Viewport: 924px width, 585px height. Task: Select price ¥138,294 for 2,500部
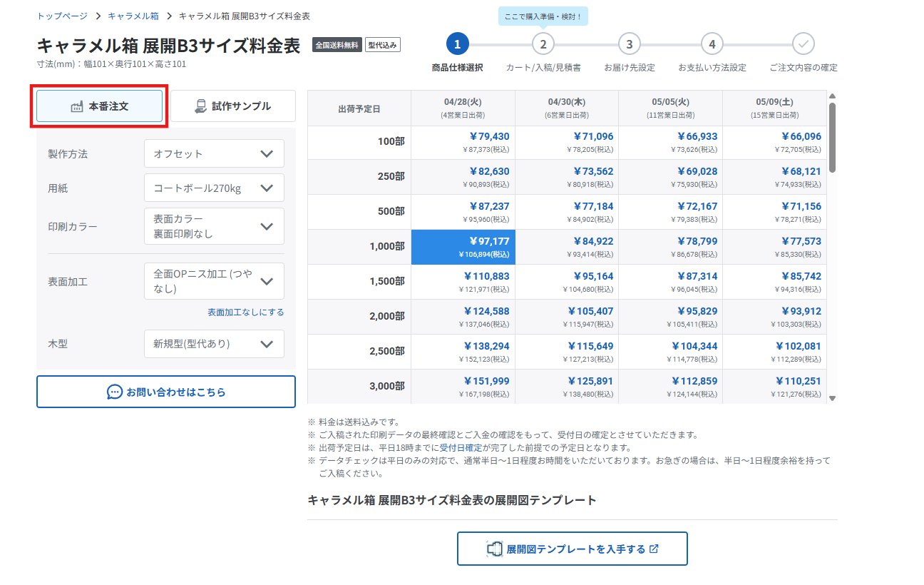click(463, 352)
